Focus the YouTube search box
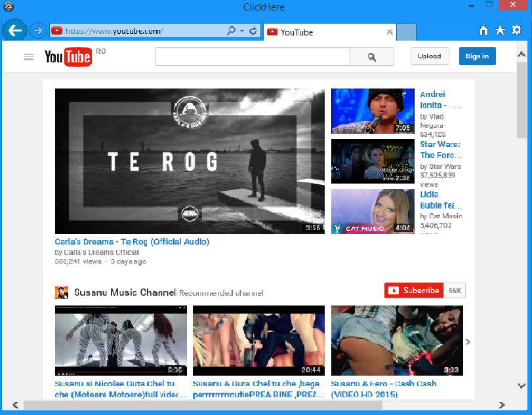The image size is (532, 415). pos(253,56)
